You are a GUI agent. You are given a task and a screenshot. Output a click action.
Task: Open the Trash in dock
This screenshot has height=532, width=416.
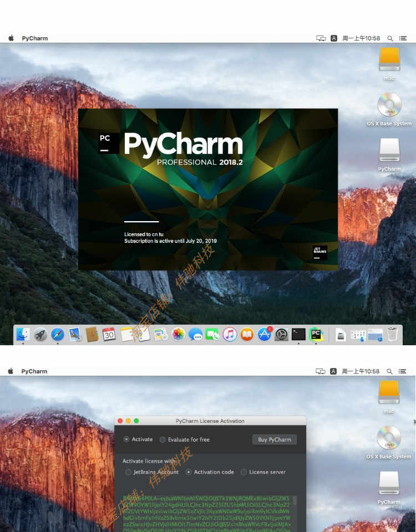pos(393,334)
